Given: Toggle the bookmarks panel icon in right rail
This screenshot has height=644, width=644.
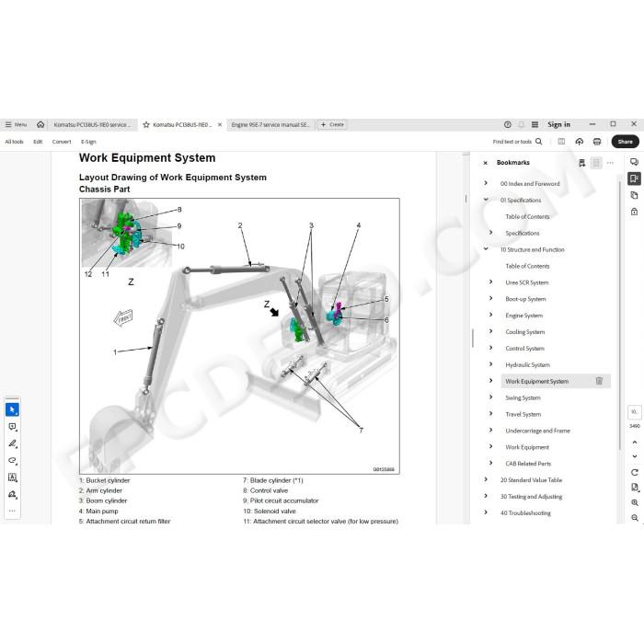Looking at the screenshot, I should (x=634, y=178).
